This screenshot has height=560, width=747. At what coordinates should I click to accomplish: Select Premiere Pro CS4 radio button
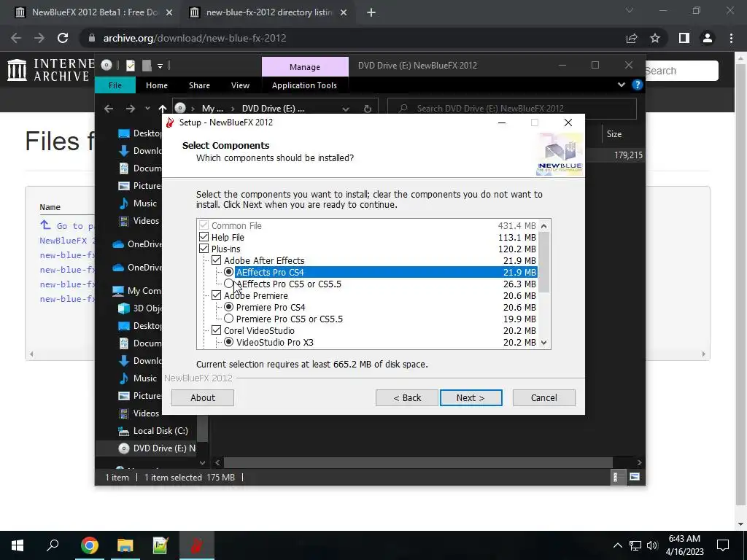click(228, 307)
